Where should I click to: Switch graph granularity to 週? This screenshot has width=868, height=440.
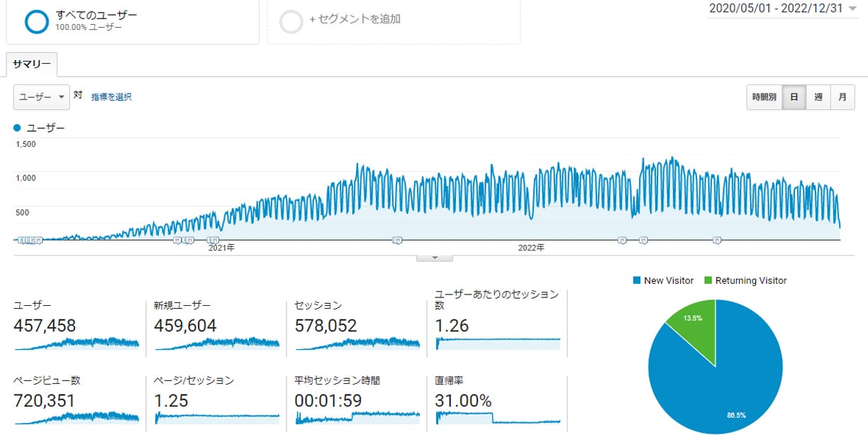819,97
